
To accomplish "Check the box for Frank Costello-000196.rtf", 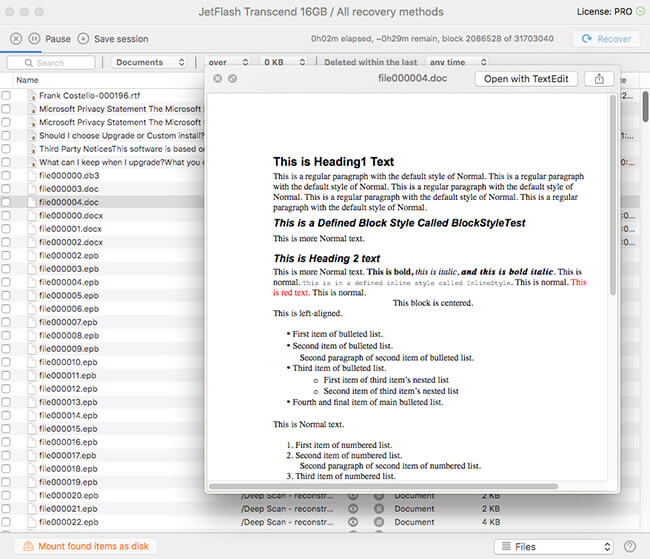I will coord(6,95).
